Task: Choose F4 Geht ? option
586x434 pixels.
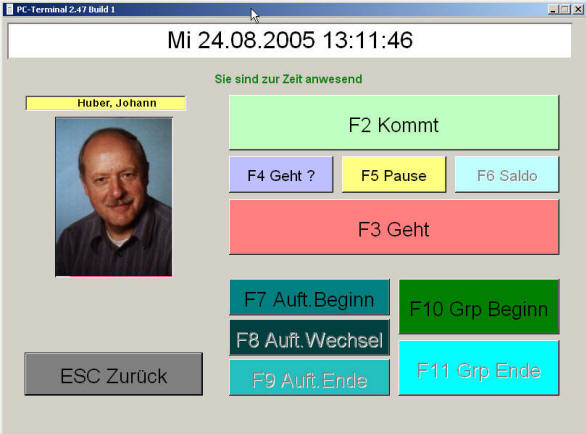Action: 281,175
